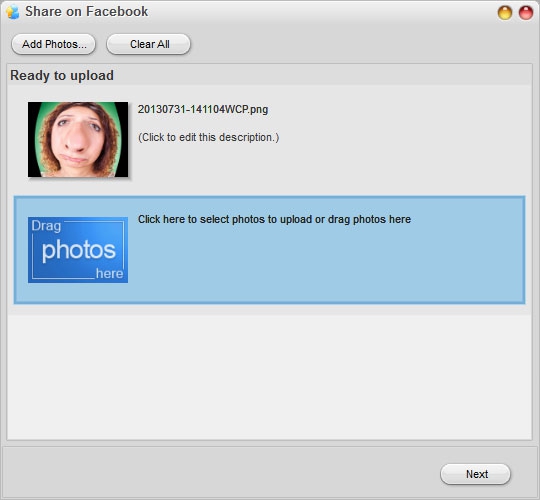The height and width of the screenshot is (500, 540).
Task: Click the Add Photos... button
Action: click(x=54, y=44)
